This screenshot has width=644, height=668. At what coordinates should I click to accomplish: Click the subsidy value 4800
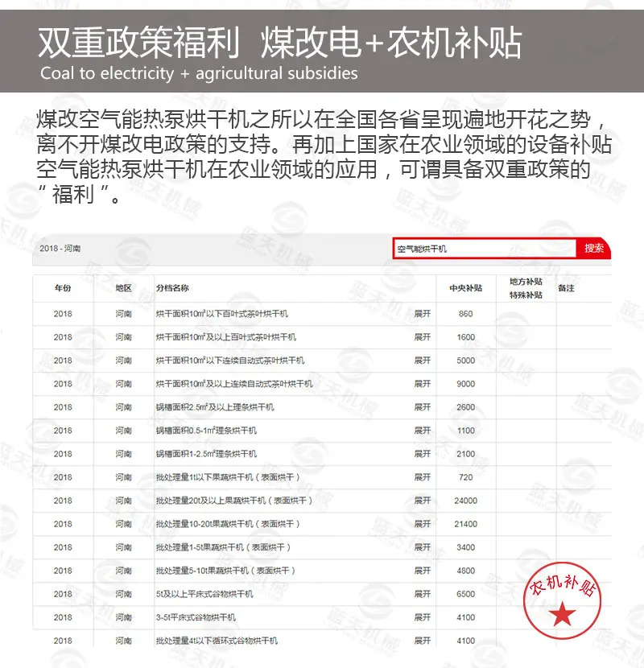[466, 571]
